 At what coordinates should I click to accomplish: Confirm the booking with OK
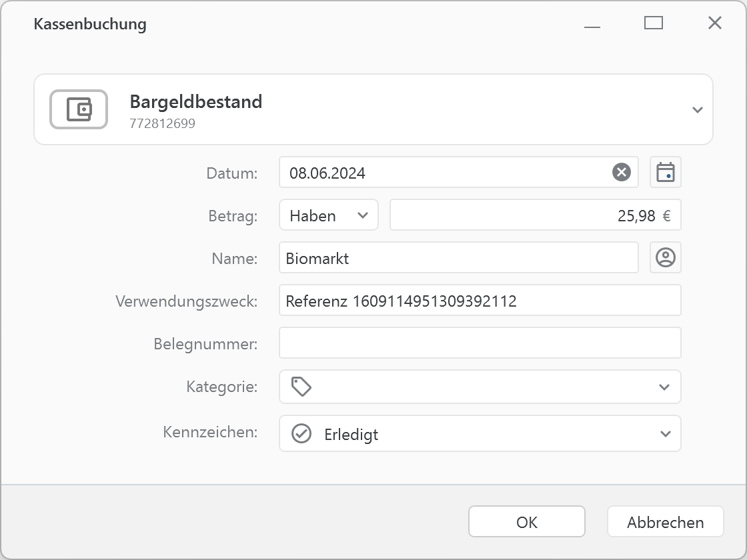(x=526, y=521)
